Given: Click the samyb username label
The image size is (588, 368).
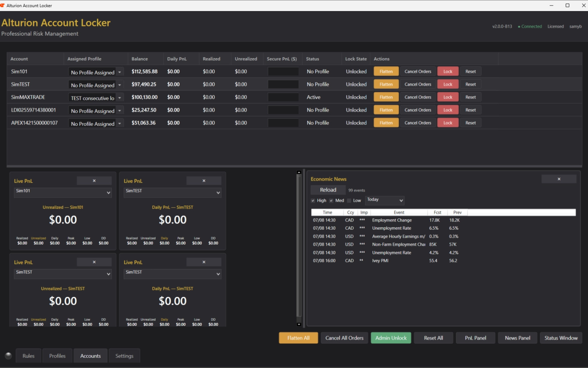Looking at the screenshot, I should click(576, 26).
